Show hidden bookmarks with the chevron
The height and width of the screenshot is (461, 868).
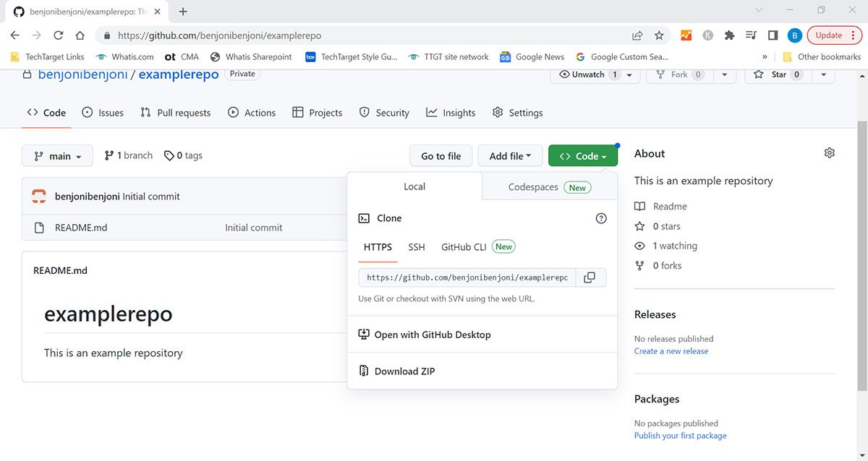[765, 57]
